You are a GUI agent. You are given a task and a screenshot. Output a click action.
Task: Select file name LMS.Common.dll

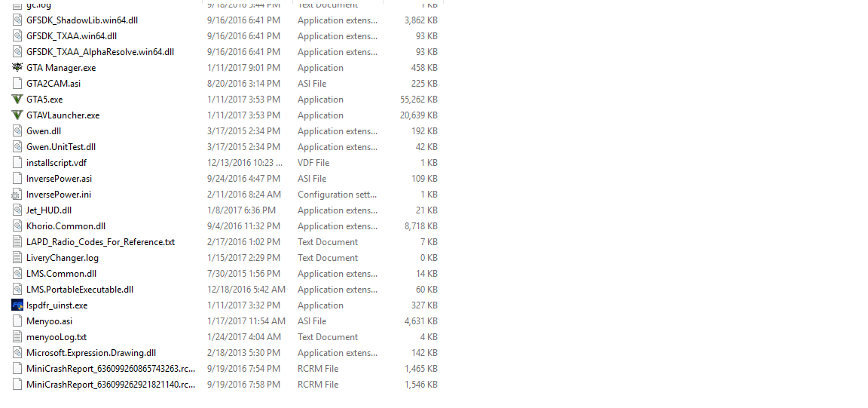[x=62, y=274]
